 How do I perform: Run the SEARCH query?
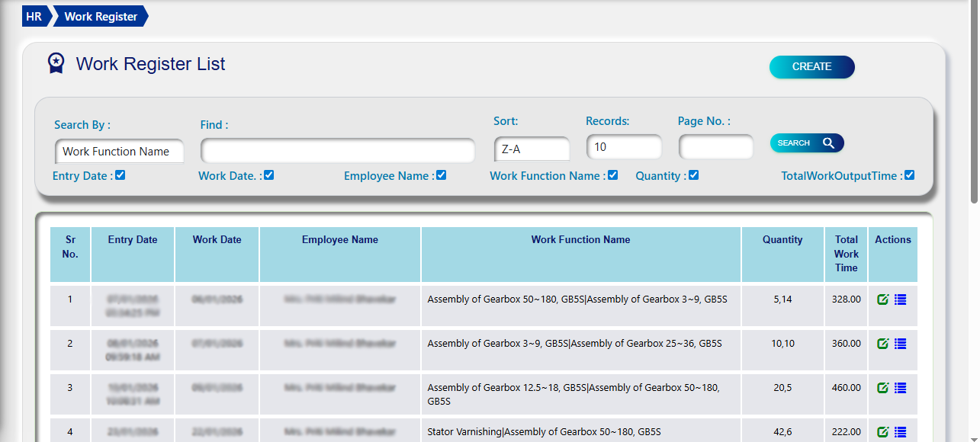tap(806, 143)
